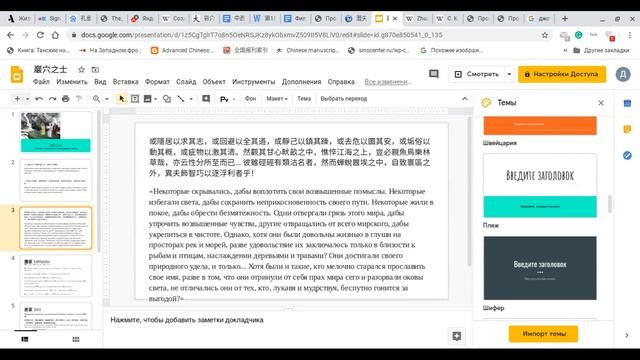Switch to filmstrip view icon
The image size is (640, 360).
[25, 339]
